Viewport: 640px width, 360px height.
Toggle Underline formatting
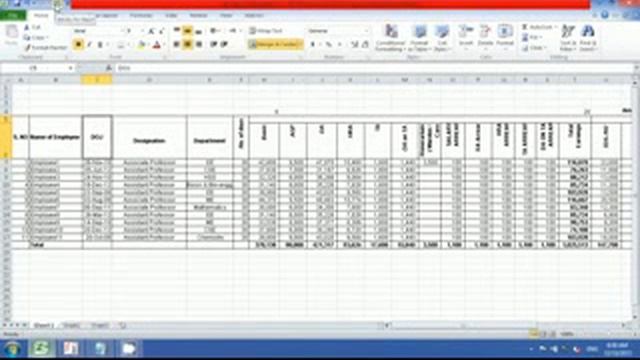pos(100,44)
